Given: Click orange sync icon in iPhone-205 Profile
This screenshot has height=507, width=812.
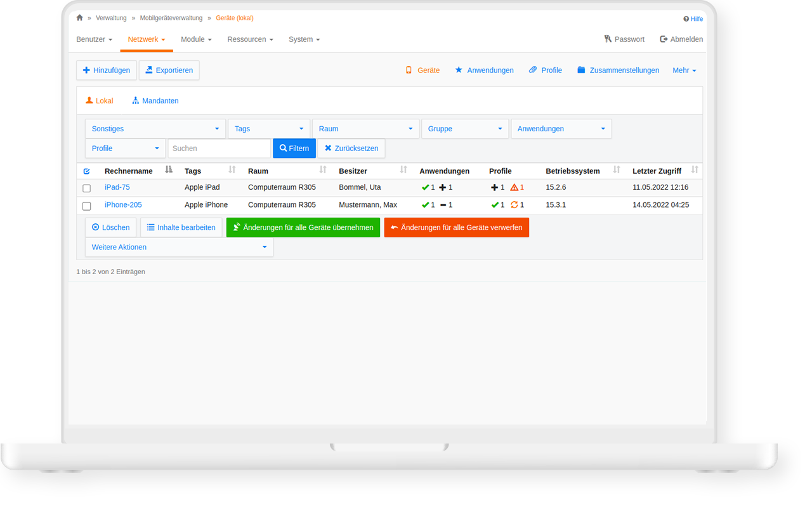Looking at the screenshot, I should [x=514, y=205].
